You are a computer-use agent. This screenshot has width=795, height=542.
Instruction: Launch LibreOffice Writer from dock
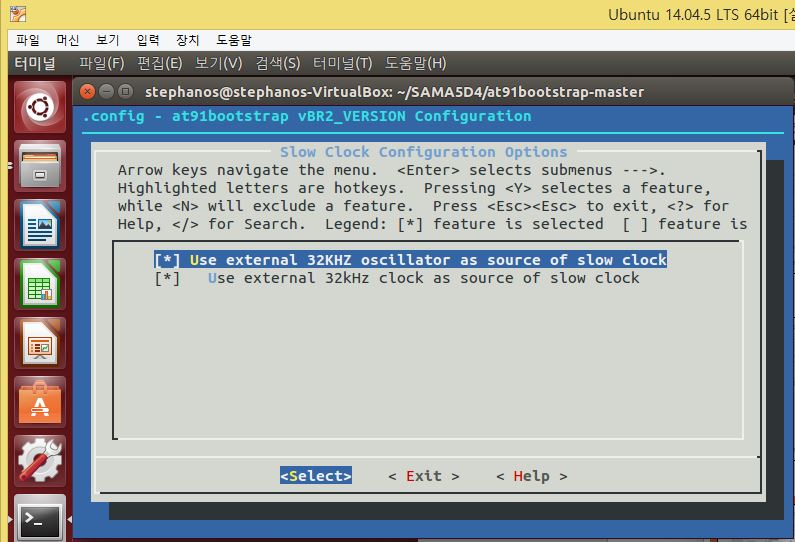click(x=40, y=225)
